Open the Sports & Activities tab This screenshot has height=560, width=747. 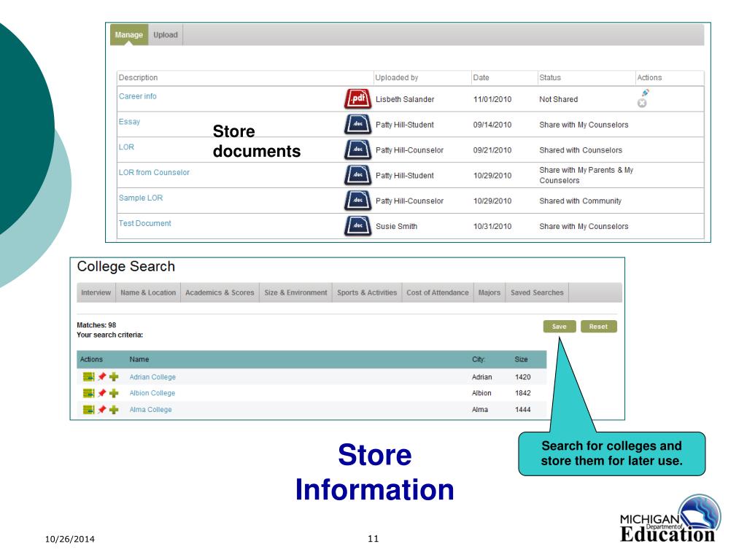click(367, 292)
